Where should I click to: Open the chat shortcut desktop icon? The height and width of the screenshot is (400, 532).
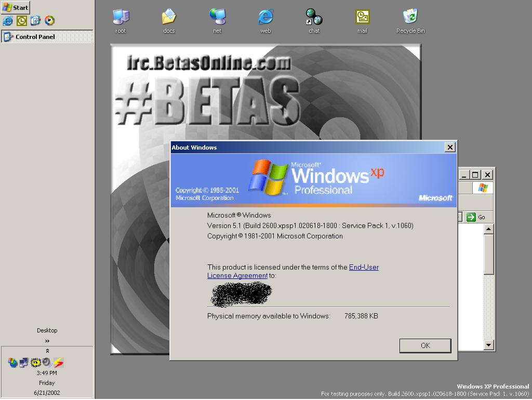(x=314, y=21)
